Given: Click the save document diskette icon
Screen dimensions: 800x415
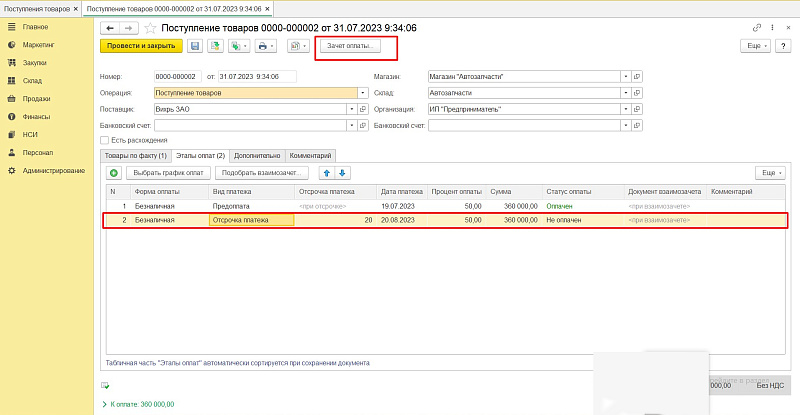Looking at the screenshot, I should click(195, 46).
